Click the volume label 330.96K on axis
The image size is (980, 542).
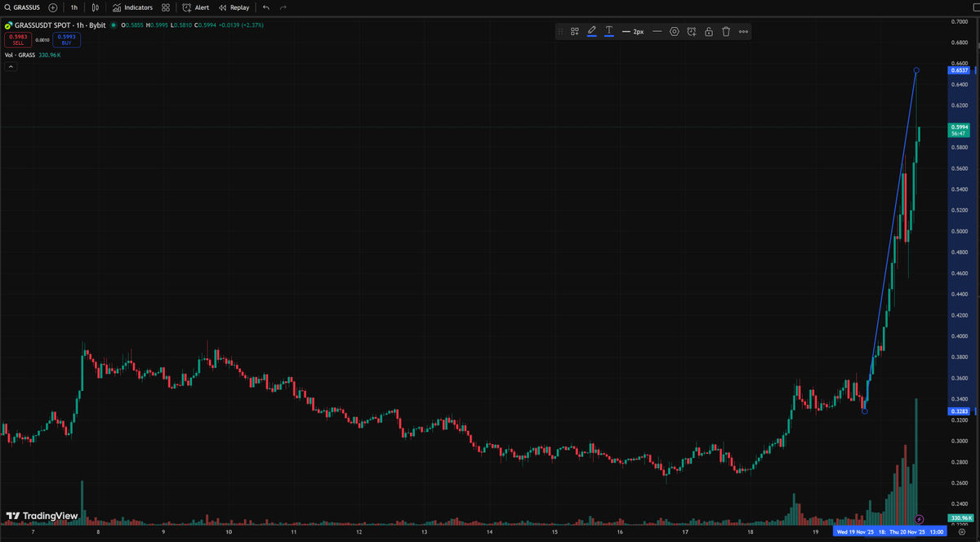[x=960, y=518]
